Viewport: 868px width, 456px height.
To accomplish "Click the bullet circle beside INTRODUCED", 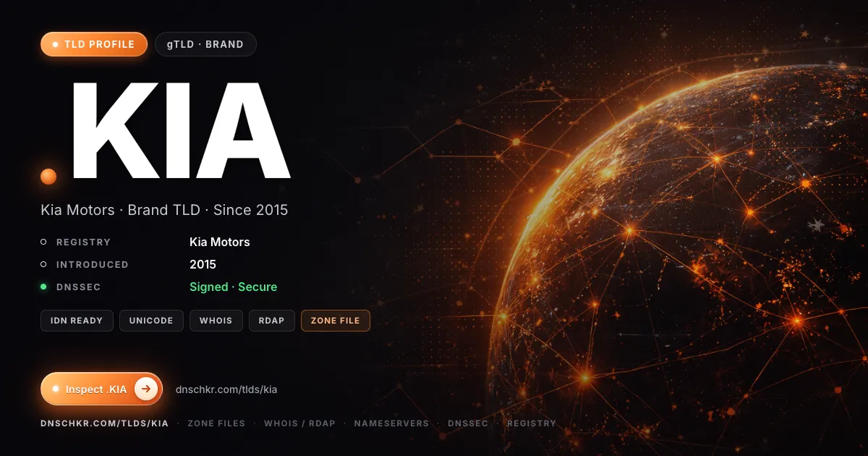I will click(43, 264).
